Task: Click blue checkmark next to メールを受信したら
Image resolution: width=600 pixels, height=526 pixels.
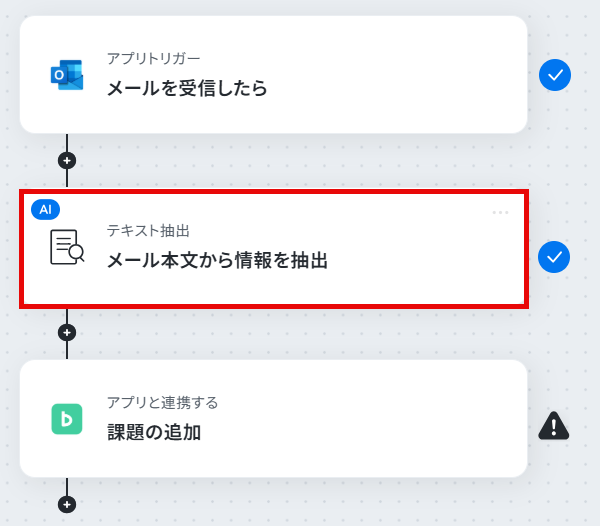Action: tap(555, 75)
